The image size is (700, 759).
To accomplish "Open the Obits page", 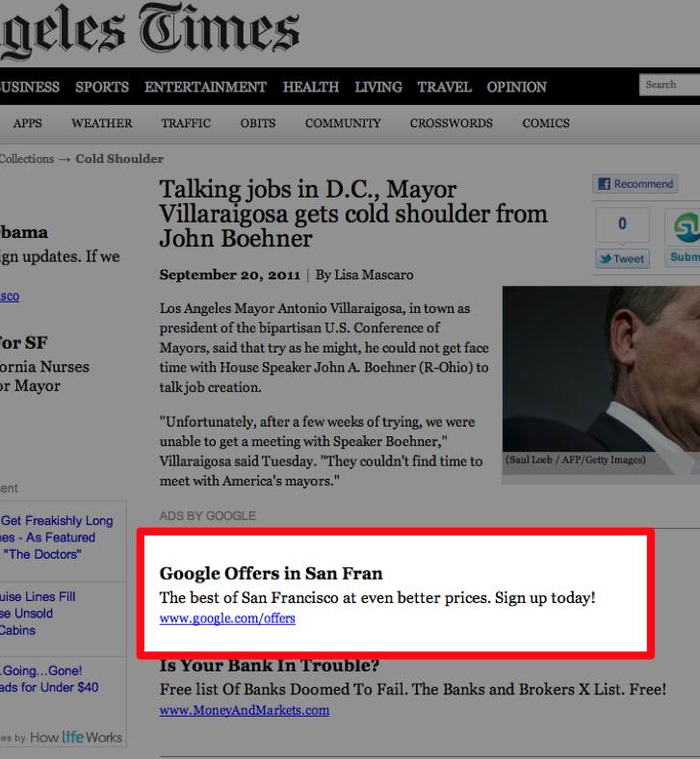I will [258, 123].
